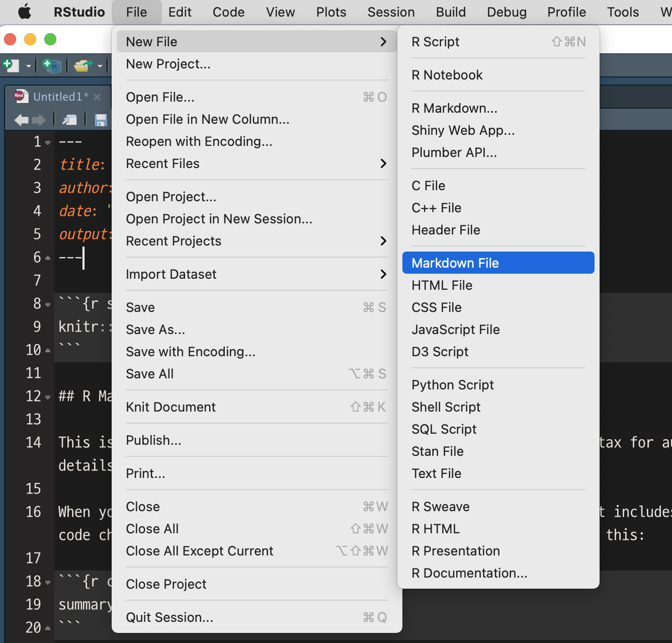Go forward to next source location
The height and width of the screenshot is (643, 672).
click(x=39, y=120)
